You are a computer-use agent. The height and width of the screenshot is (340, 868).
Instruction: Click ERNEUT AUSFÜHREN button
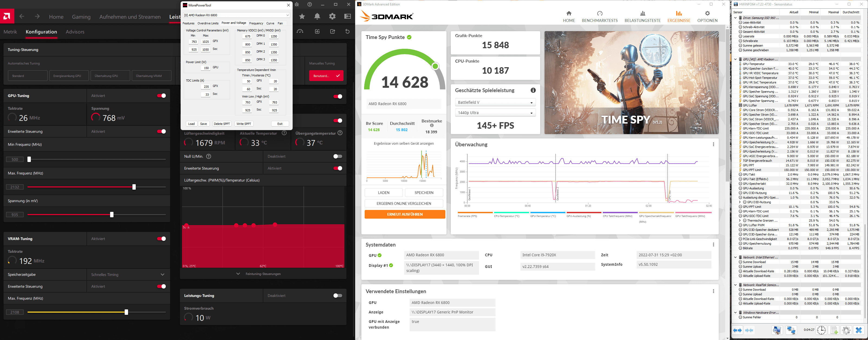click(405, 214)
